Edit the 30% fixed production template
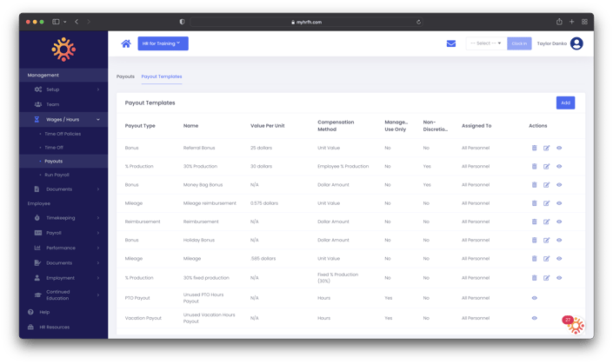 [546, 278]
